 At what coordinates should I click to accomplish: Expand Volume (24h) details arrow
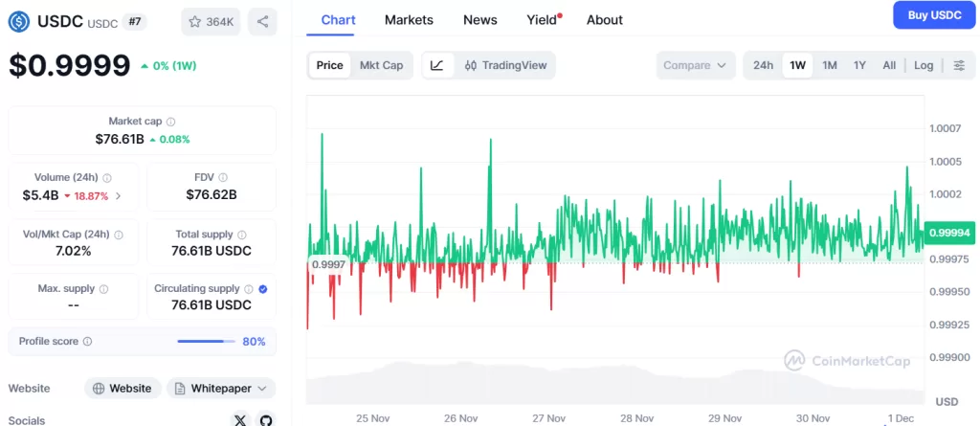[x=118, y=195]
